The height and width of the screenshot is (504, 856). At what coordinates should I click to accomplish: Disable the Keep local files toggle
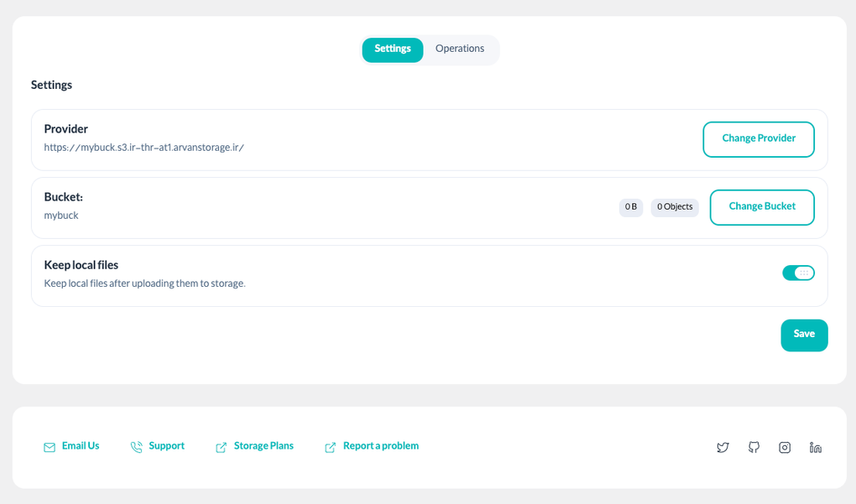(x=798, y=273)
